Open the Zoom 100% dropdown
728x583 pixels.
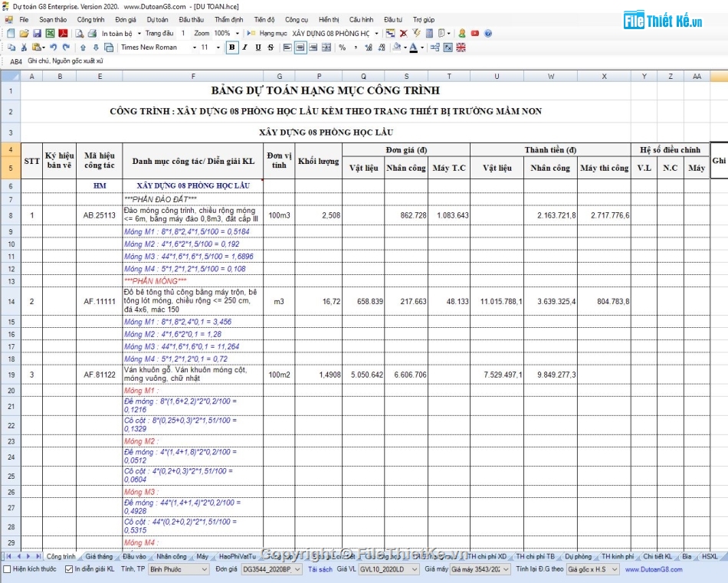coord(238,34)
